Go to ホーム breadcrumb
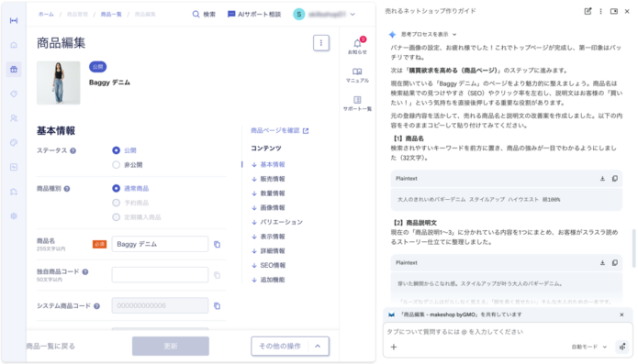The width and height of the screenshot is (638, 364). 46,15
